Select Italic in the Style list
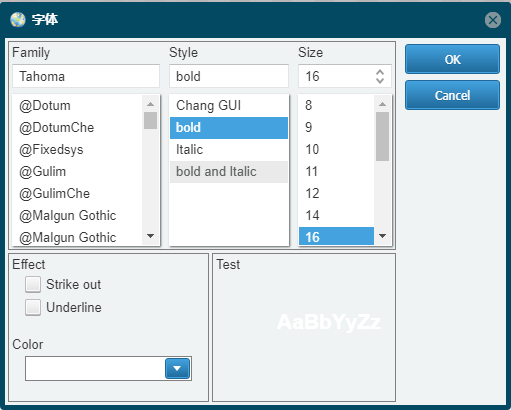511x410 pixels. click(x=229, y=150)
